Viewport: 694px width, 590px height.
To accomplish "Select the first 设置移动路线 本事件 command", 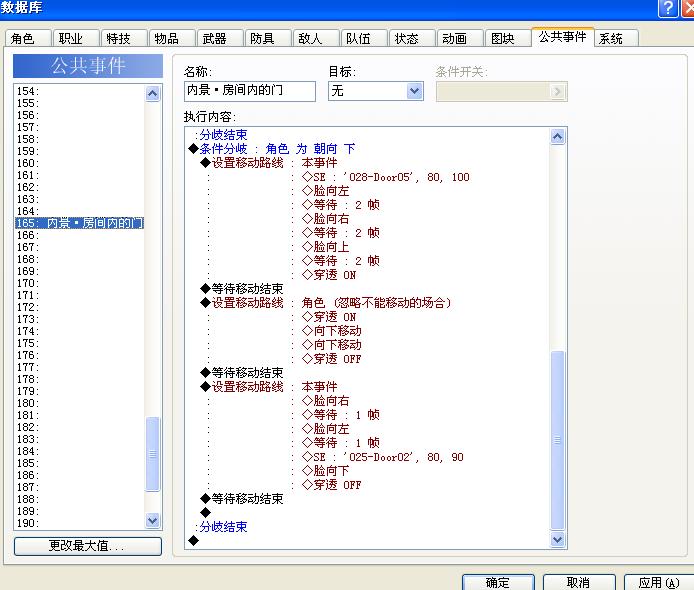I will (269, 163).
